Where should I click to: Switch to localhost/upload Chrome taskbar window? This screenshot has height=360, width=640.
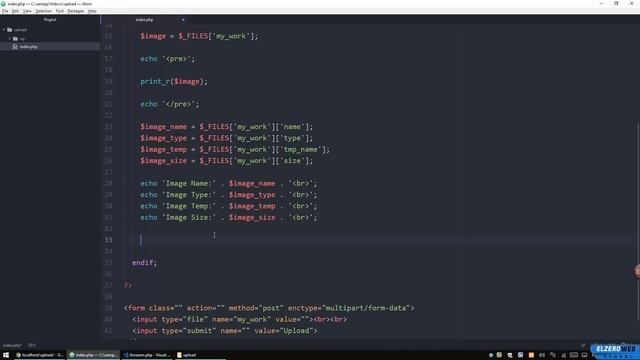[x=40, y=355]
